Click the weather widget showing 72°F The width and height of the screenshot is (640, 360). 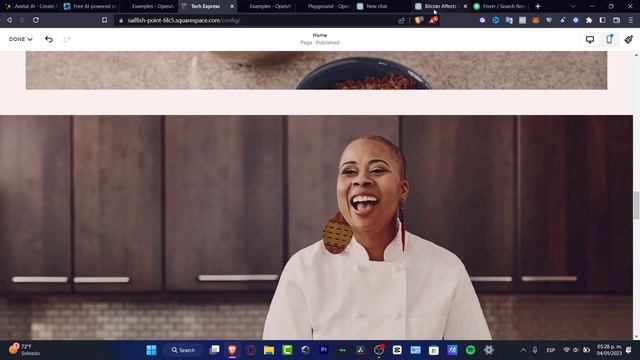(25, 350)
